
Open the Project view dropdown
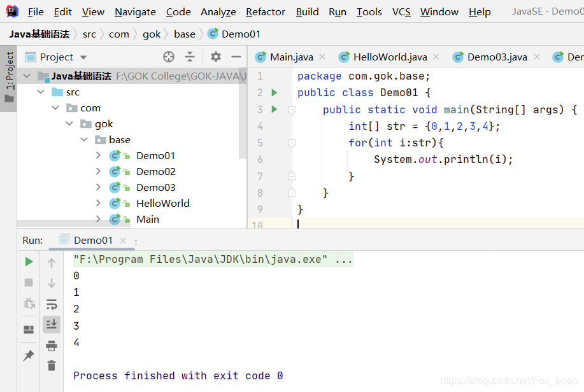pyautogui.click(x=83, y=57)
